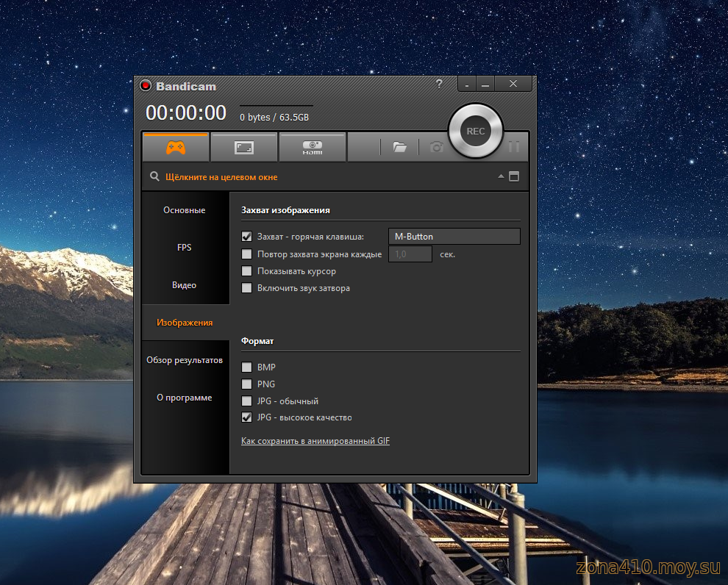Choose the PNG image format option
This screenshot has height=585, width=728.
tap(247, 384)
